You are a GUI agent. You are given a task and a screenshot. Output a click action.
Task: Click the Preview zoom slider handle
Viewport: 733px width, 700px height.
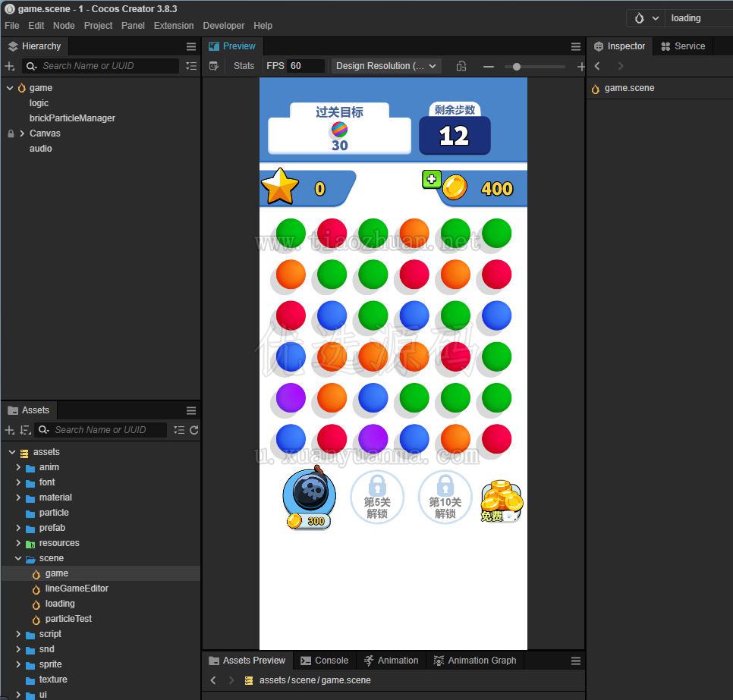[516, 67]
